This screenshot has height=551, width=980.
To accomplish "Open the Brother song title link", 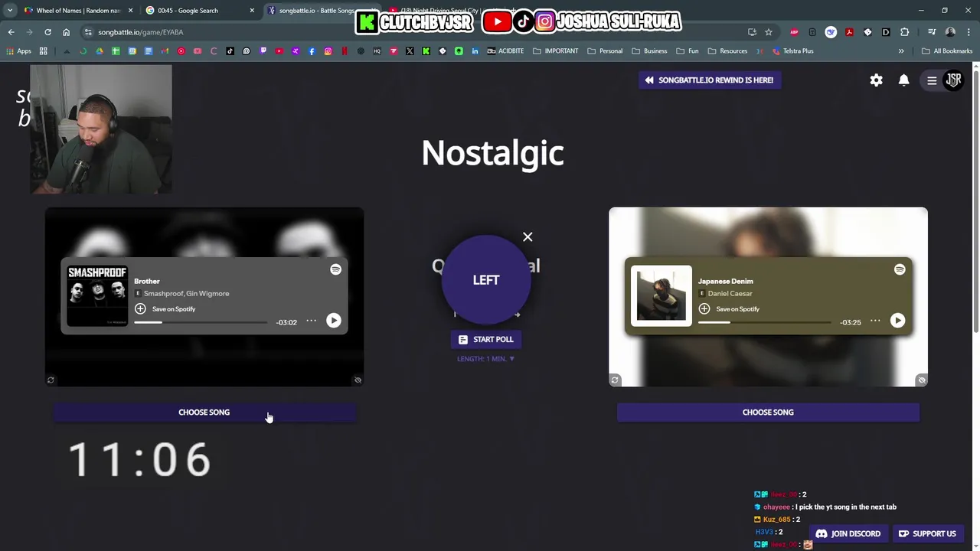I will 147,281.
